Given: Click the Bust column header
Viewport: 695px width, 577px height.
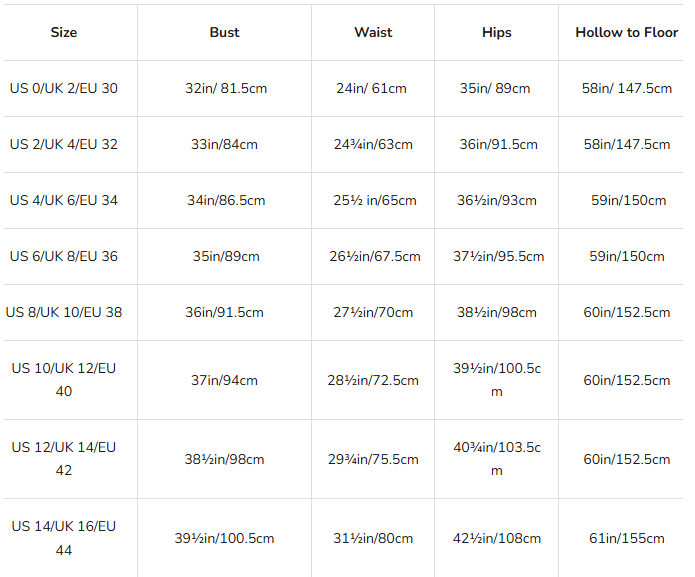Looking at the screenshot, I should 224,32.
